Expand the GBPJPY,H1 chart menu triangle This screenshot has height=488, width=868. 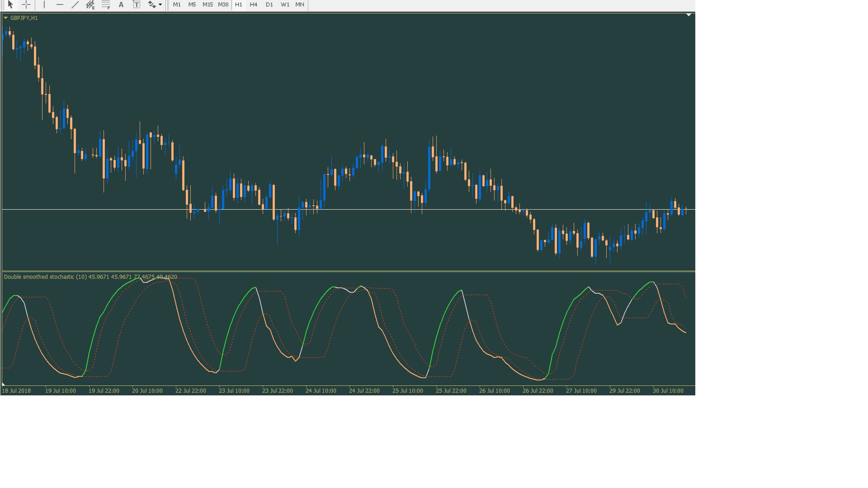click(x=5, y=18)
